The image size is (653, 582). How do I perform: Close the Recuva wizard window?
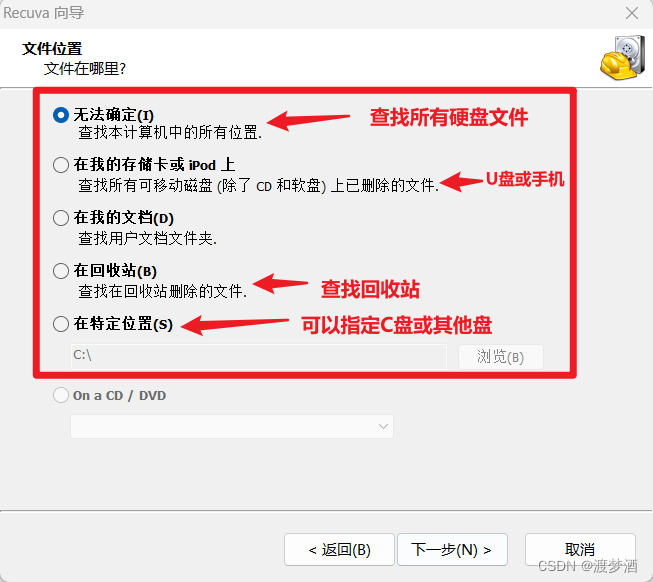click(x=632, y=13)
